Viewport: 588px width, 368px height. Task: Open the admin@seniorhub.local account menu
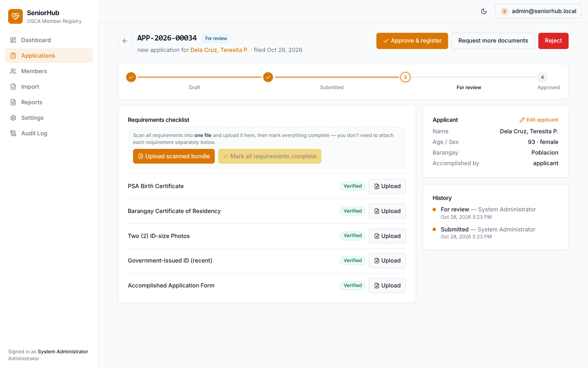(538, 11)
